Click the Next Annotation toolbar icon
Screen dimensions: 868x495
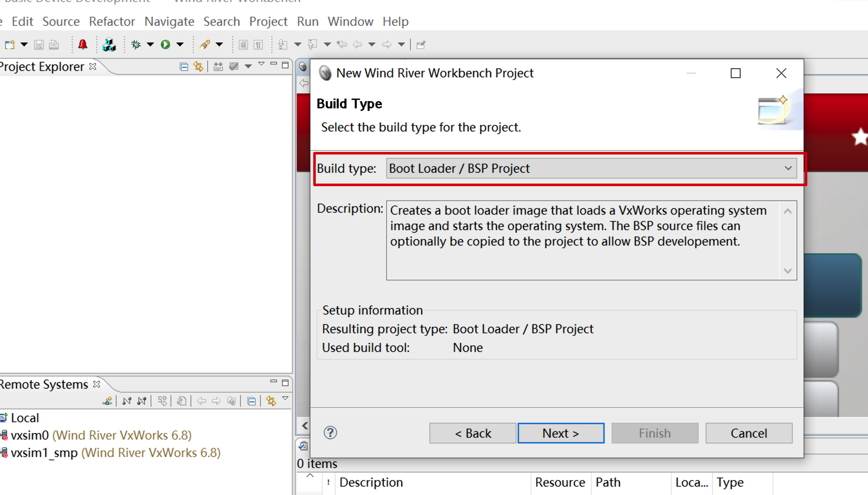[x=283, y=44]
